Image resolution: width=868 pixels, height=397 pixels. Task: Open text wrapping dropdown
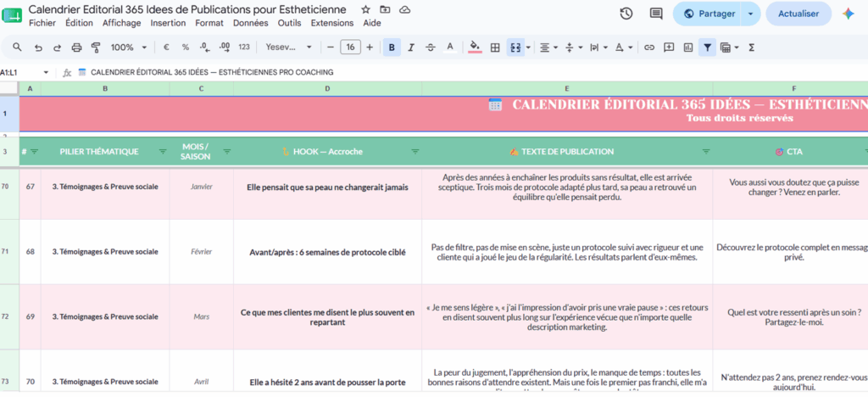pos(598,48)
